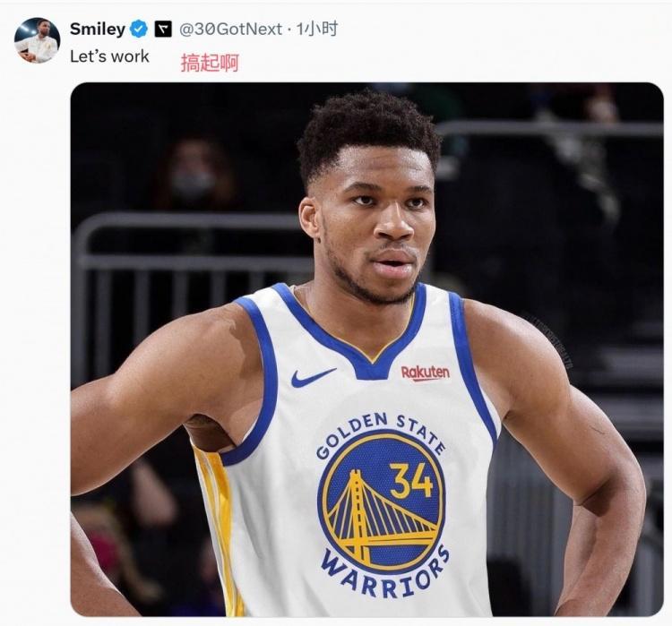Viewport: 672px width, 626px height.
Task: Select the "Let's work" tweet text
Action: pos(109,56)
